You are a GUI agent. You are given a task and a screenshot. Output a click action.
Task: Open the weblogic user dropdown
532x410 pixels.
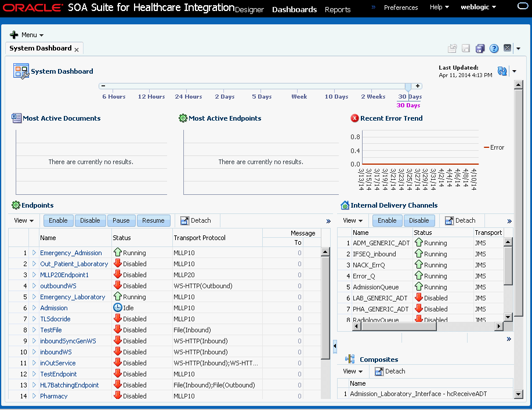pos(478,7)
